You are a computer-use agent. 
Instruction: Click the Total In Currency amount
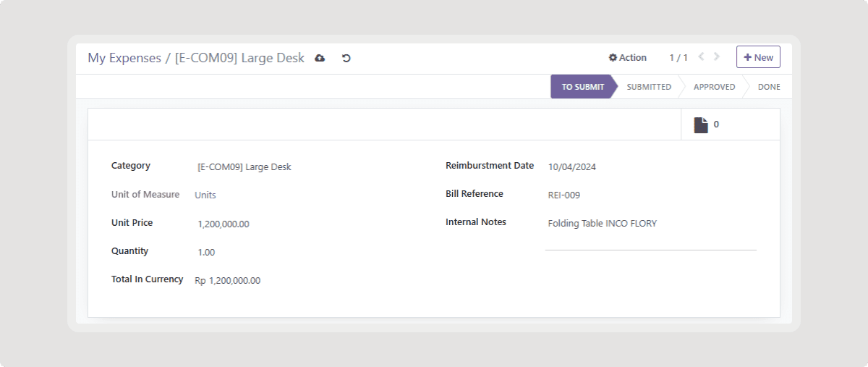(x=227, y=281)
